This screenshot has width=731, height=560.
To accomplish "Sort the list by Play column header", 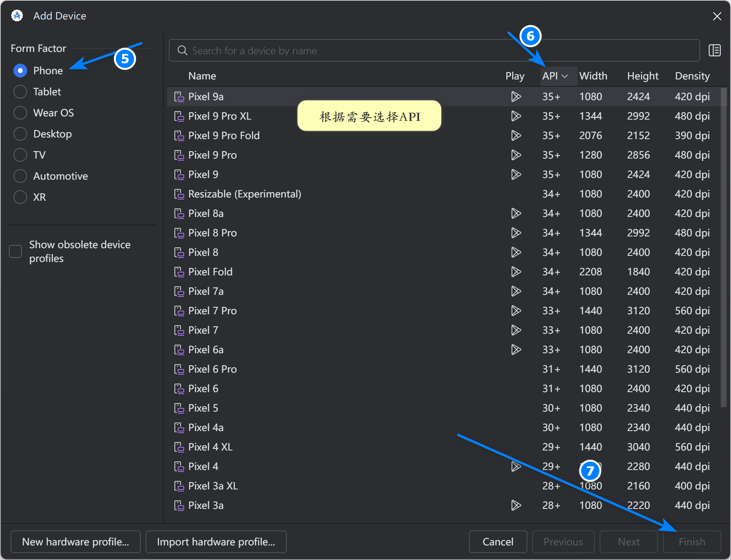I will [515, 76].
